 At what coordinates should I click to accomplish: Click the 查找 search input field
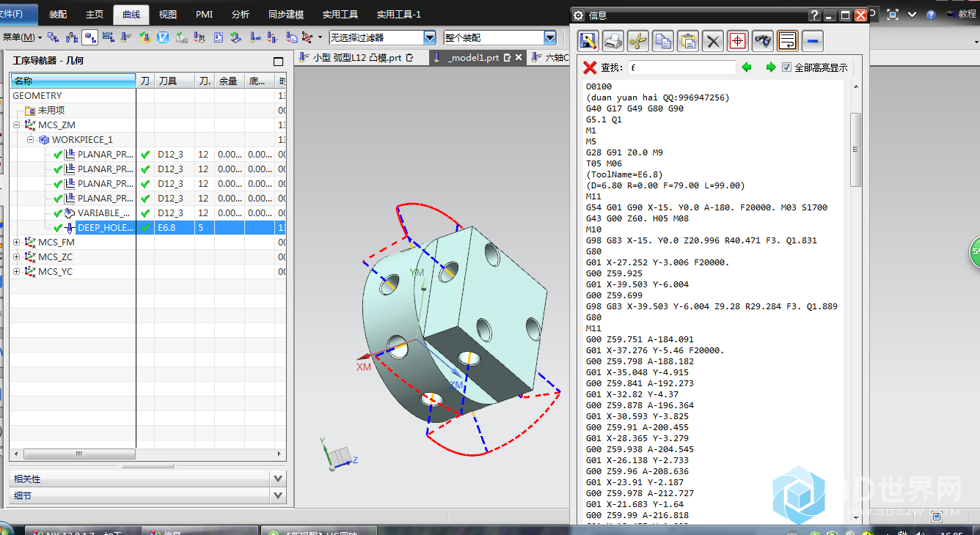pyautogui.click(x=681, y=67)
